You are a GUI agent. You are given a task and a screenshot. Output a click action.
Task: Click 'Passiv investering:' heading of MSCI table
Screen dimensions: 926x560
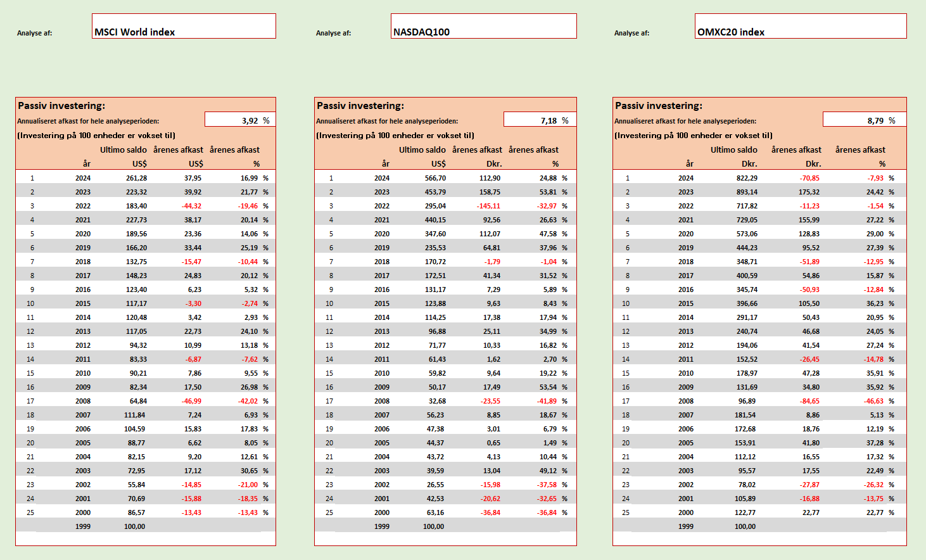[61, 106]
